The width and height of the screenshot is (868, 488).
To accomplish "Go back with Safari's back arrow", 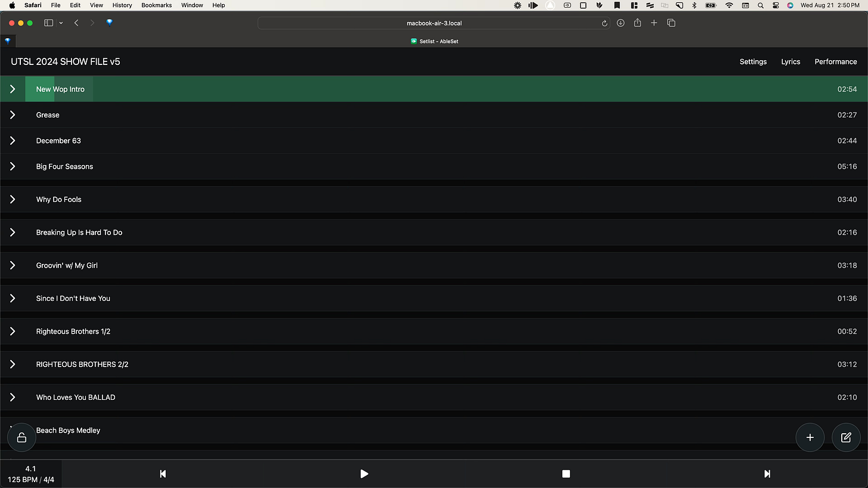I will [x=76, y=23].
